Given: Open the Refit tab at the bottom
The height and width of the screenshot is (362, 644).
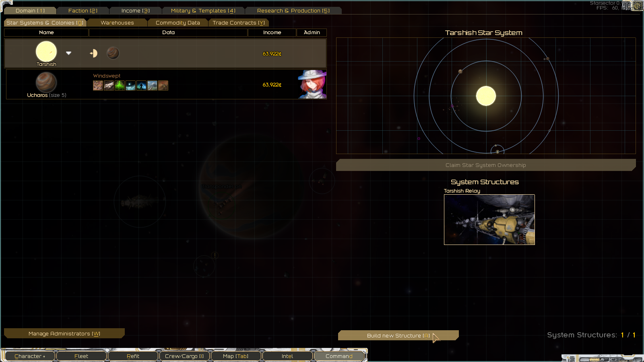Looking at the screenshot, I should (x=133, y=356).
